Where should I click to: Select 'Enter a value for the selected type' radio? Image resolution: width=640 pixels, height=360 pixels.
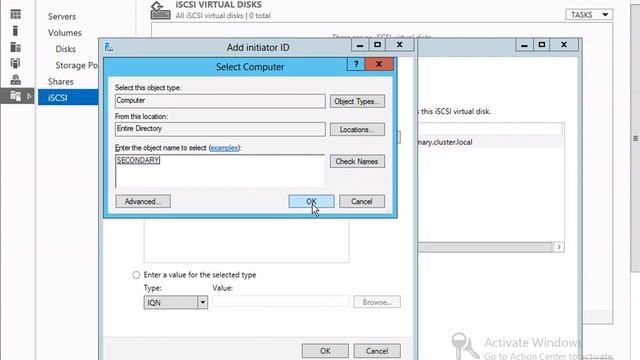tap(136, 275)
